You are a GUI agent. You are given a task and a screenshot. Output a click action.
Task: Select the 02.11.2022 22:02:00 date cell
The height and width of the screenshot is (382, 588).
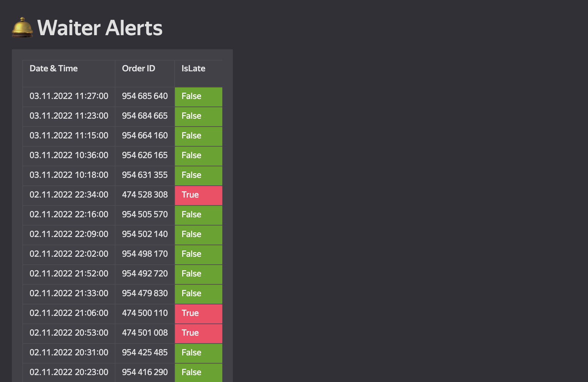click(69, 254)
